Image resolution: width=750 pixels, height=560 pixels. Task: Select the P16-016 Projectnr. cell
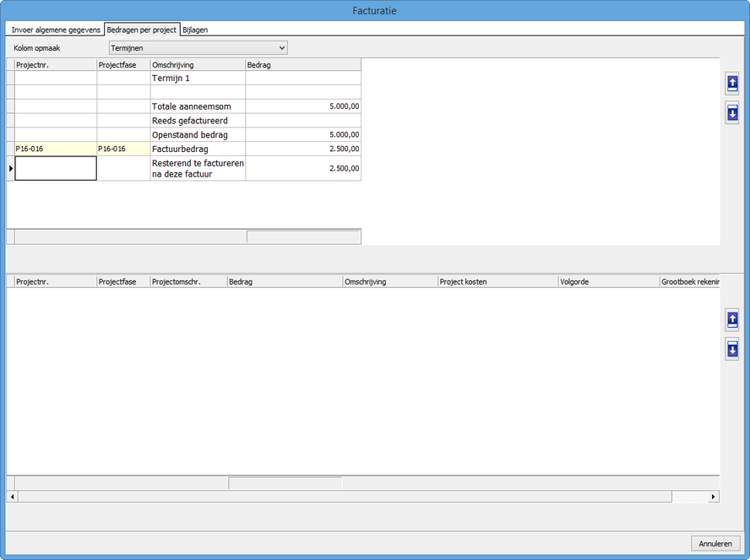pyautogui.click(x=56, y=149)
